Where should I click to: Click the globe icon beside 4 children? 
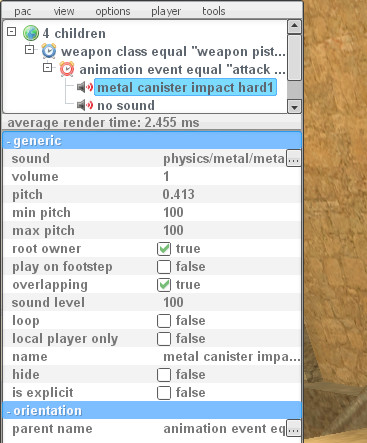tap(31, 33)
